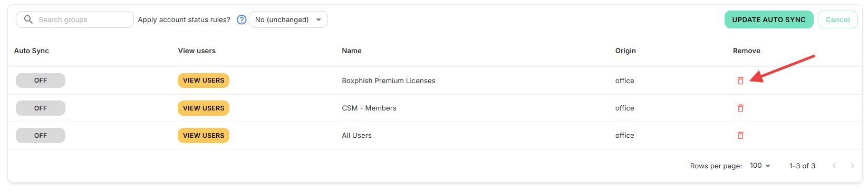Screen dimensions: 868x192
Task: Go to the next page arrow
Action: click(x=852, y=166)
